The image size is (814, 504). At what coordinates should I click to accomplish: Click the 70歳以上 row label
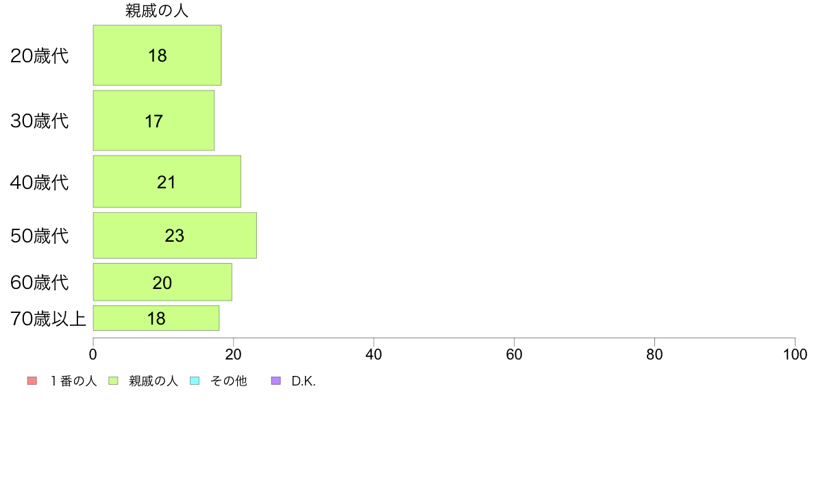click(x=48, y=318)
